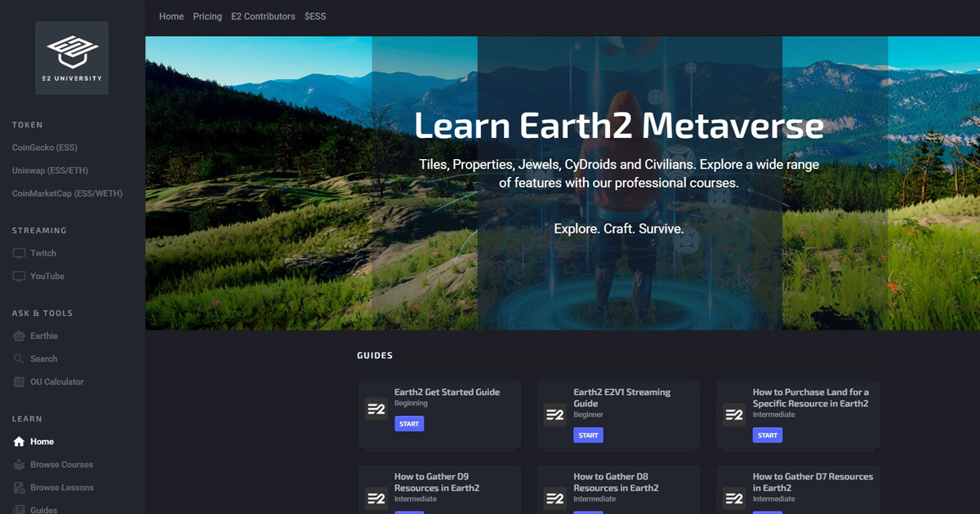Click the 'Learn Earth2 Metaverse' hero heading

point(619,126)
